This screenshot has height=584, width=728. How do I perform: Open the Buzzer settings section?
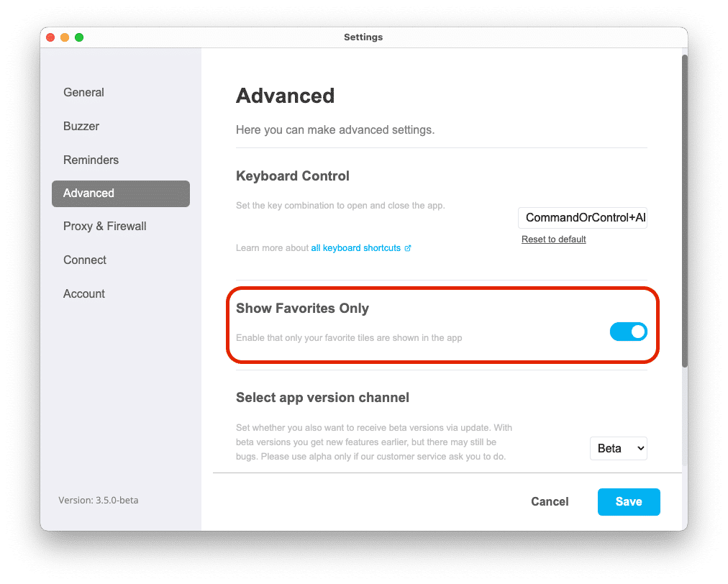tap(81, 127)
